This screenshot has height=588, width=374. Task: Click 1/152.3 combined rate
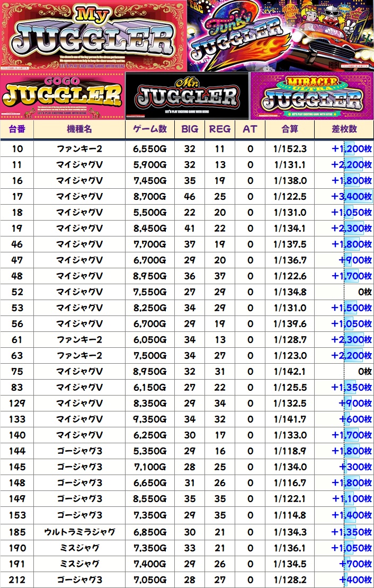(x=290, y=149)
